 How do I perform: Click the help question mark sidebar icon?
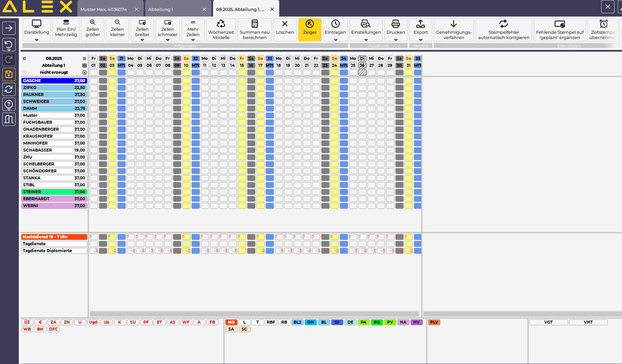coord(9,104)
